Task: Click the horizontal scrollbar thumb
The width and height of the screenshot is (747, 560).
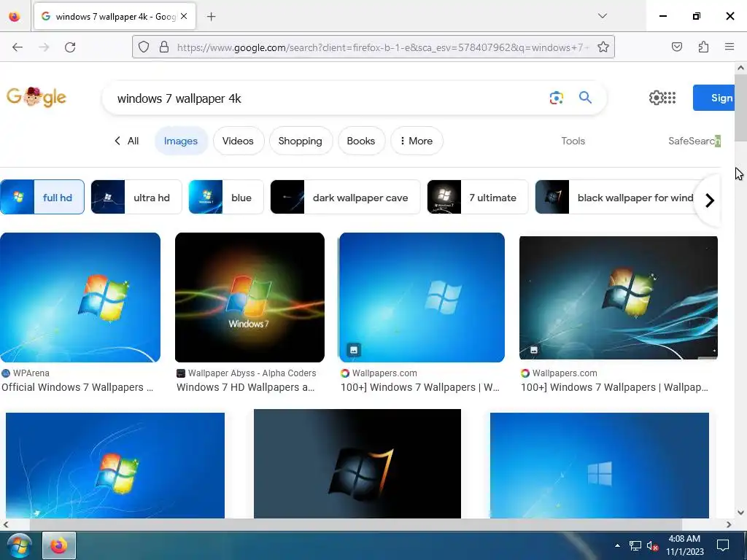Action: (356, 524)
